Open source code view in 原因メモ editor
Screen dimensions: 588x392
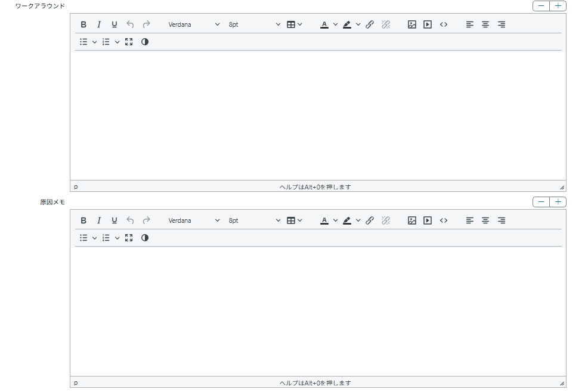pyautogui.click(x=444, y=220)
